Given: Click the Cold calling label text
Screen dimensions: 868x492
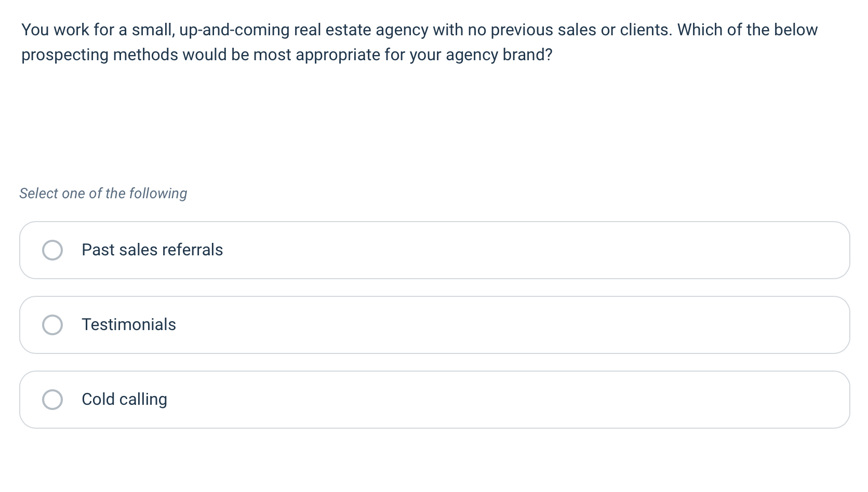Looking at the screenshot, I should (125, 400).
